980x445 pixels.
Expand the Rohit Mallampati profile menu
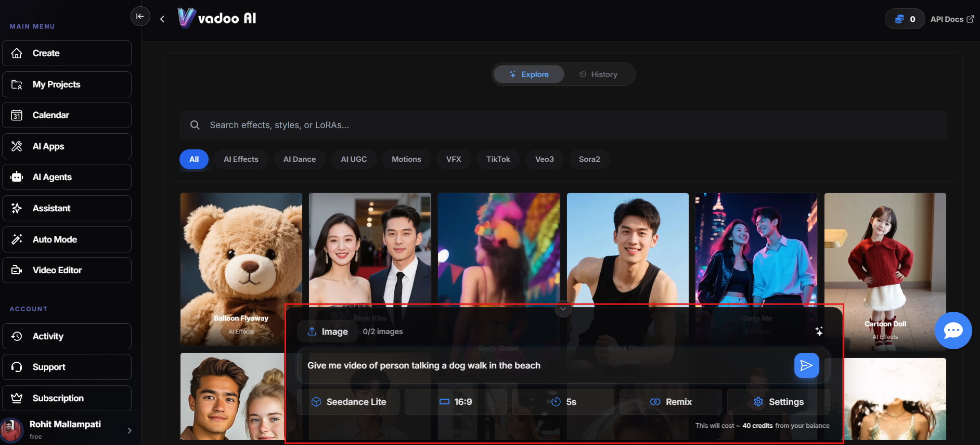coord(130,430)
